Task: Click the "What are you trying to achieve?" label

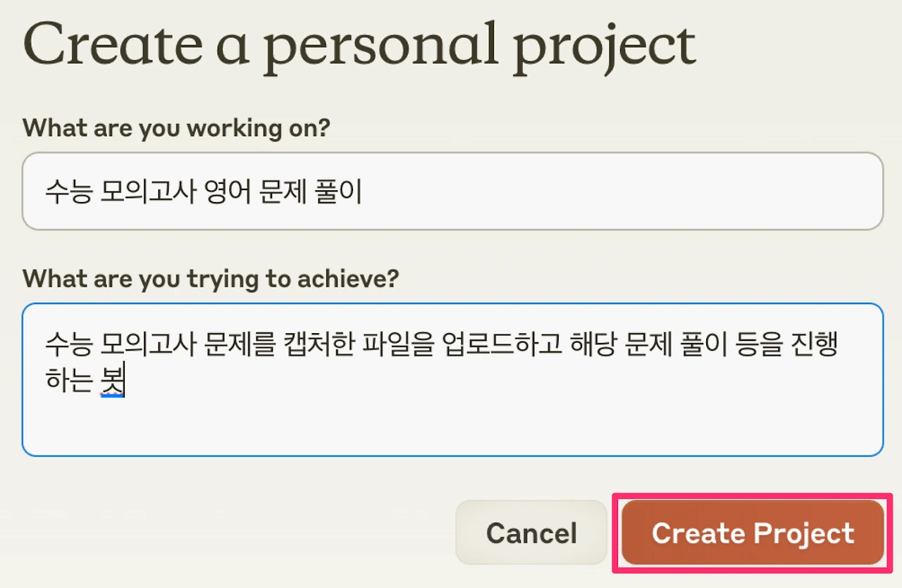Action: [210, 279]
